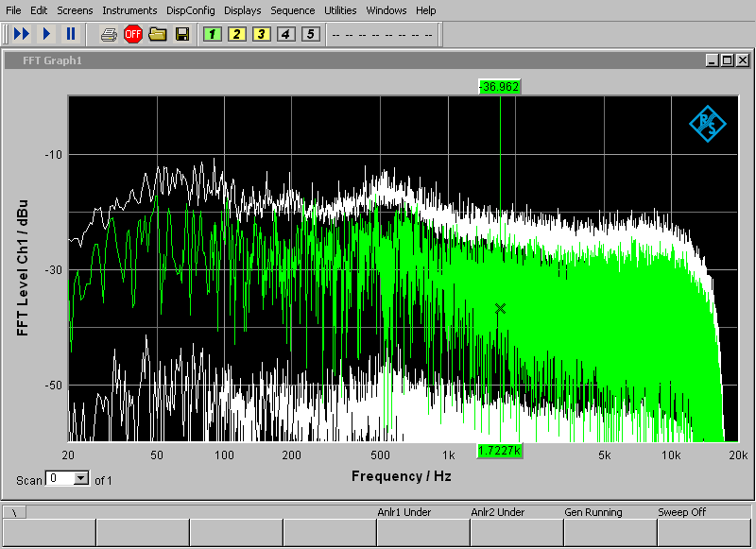Maximize the FFT Graph1 window

(x=728, y=60)
